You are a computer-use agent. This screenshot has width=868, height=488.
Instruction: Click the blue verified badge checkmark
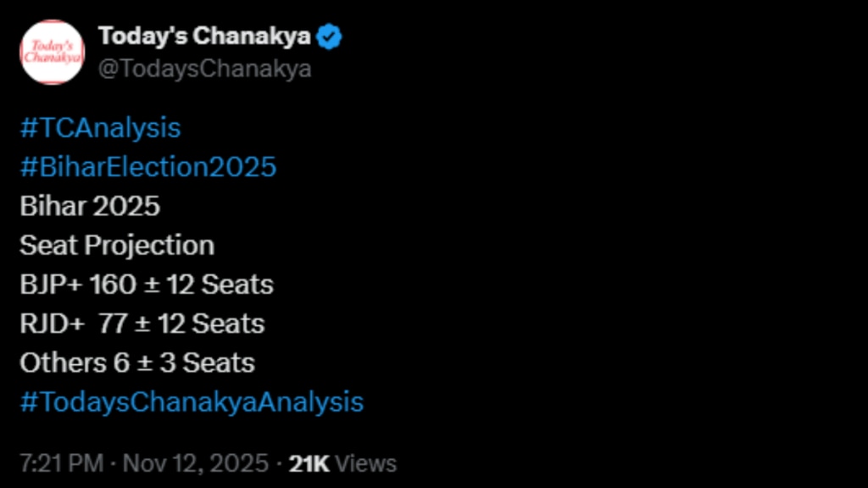pyautogui.click(x=329, y=36)
